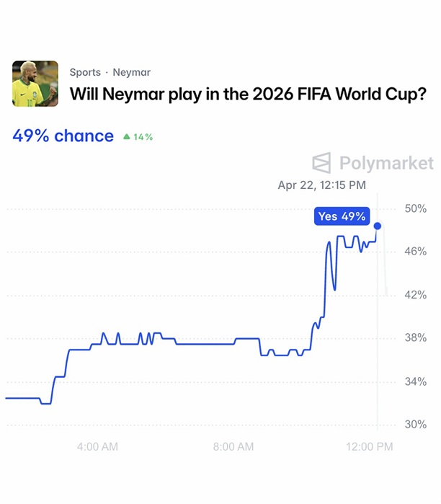Click the market title about Neymar's World Cup
Image resolution: width=441 pixels, height=504 pixels.
[x=247, y=94]
